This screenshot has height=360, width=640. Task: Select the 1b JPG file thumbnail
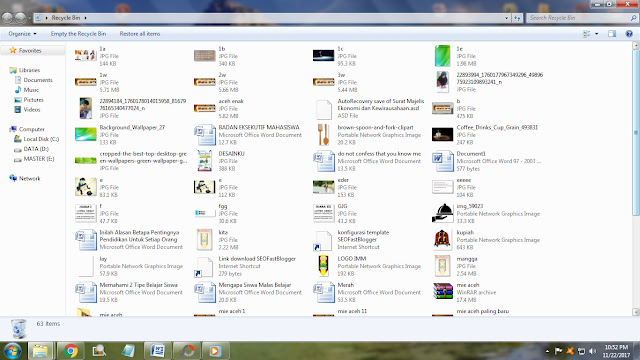(x=204, y=56)
